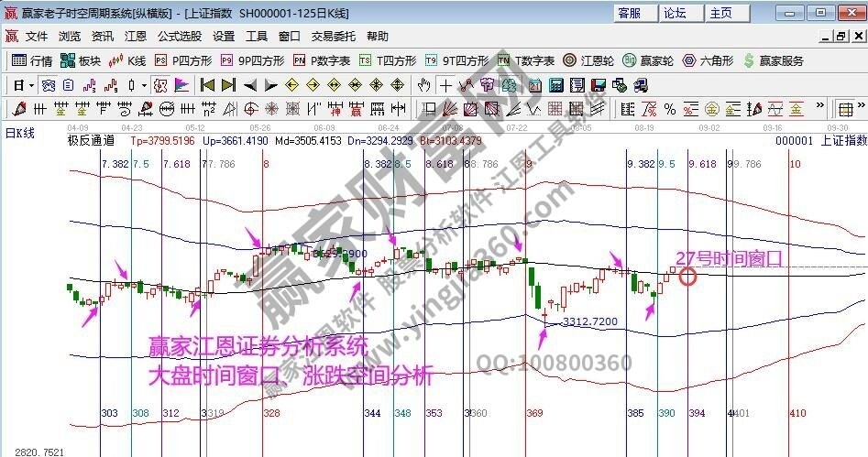The image size is (868, 457).
Task: Jump to the first bar with skip-to-start arrow
Action: coord(207,85)
